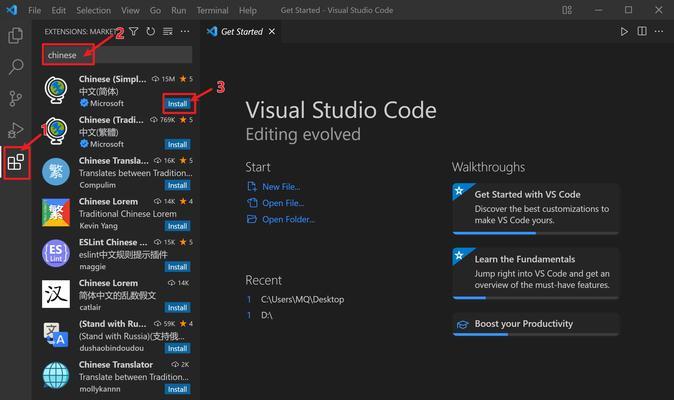Screen dimensions: 674x400
Task: Click the extensions search field containing chinese
Action: [x=117, y=55]
